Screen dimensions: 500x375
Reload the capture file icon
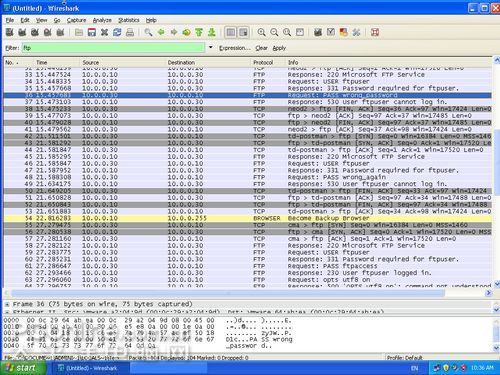pyautogui.click(x=117, y=32)
